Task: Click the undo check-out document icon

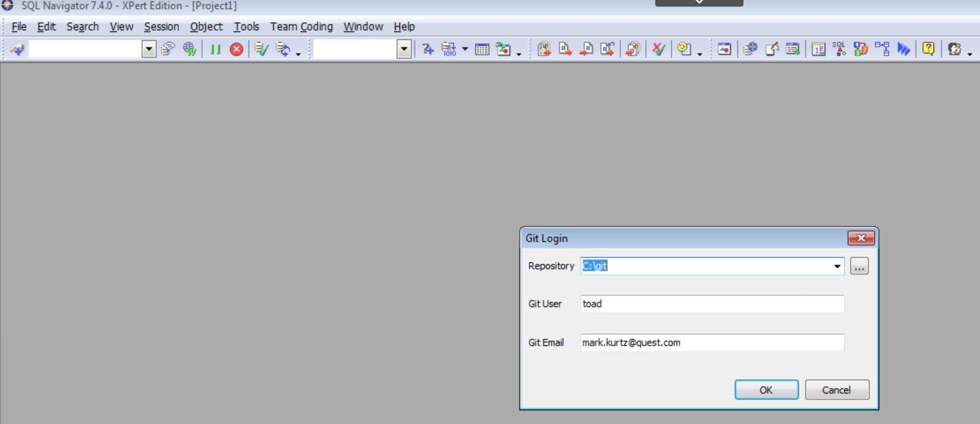Action: tap(608, 49)
